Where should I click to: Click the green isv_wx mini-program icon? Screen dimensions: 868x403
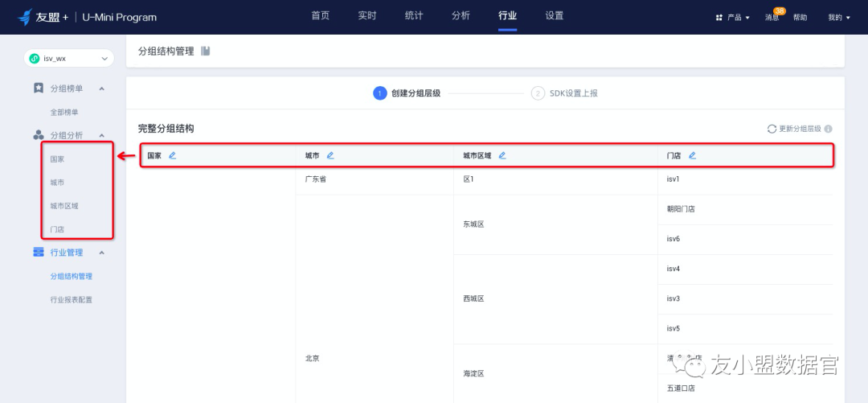pyautogui.click(x=35, y=58)
